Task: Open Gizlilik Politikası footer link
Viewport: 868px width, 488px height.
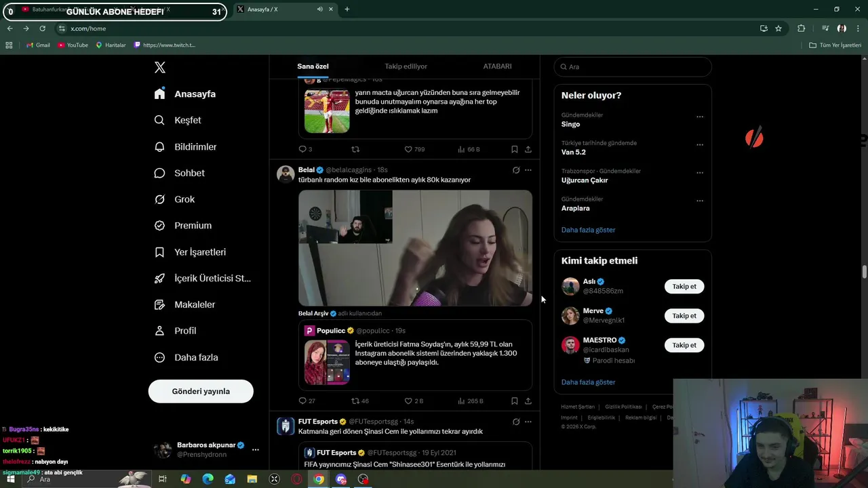Action: pos(623,407)
